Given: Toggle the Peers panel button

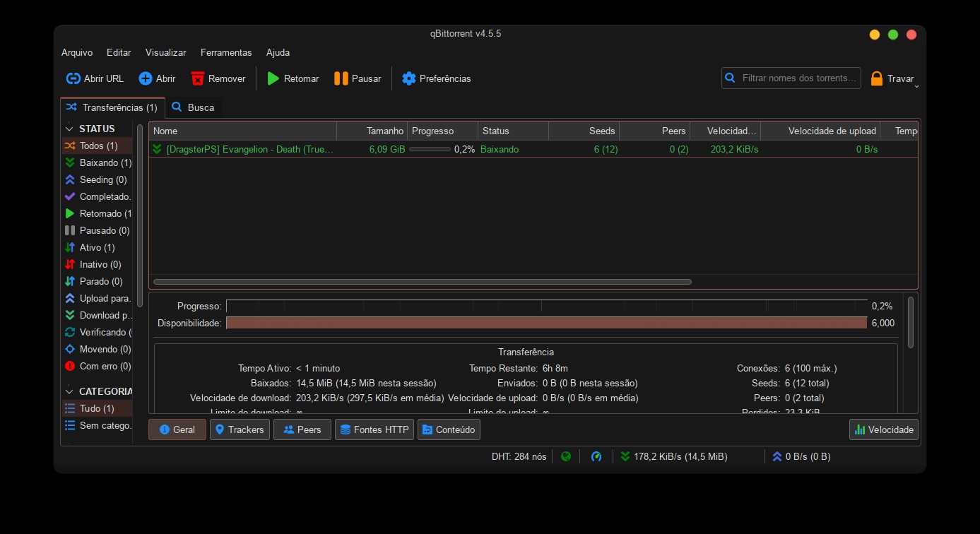Looking at the screenshot, I should (x=302, y=429).
